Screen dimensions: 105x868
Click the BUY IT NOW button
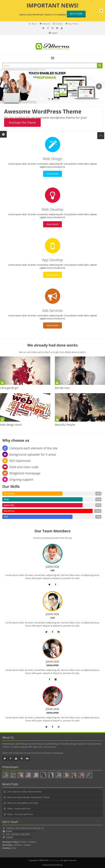pyautogui.click(x=76, y=14)
